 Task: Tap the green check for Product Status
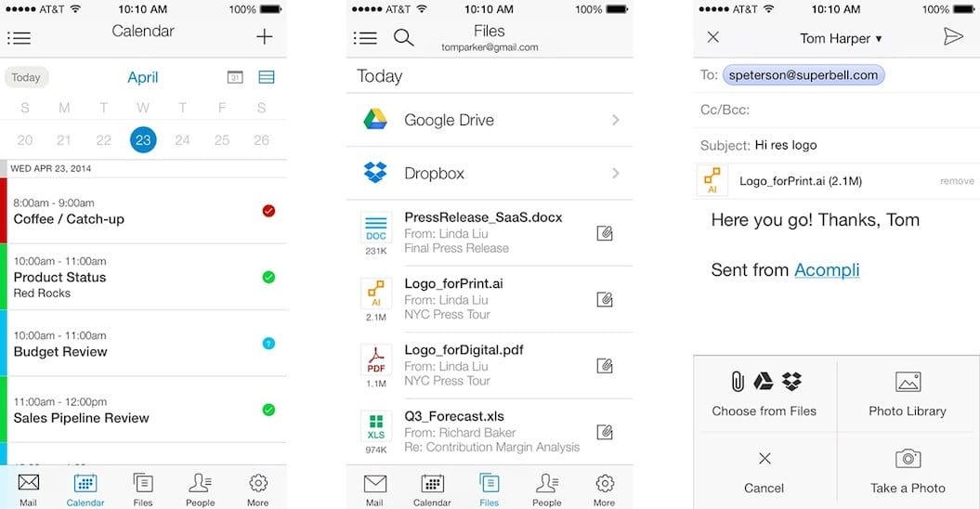pyautogui.click(x=268, y=277)
